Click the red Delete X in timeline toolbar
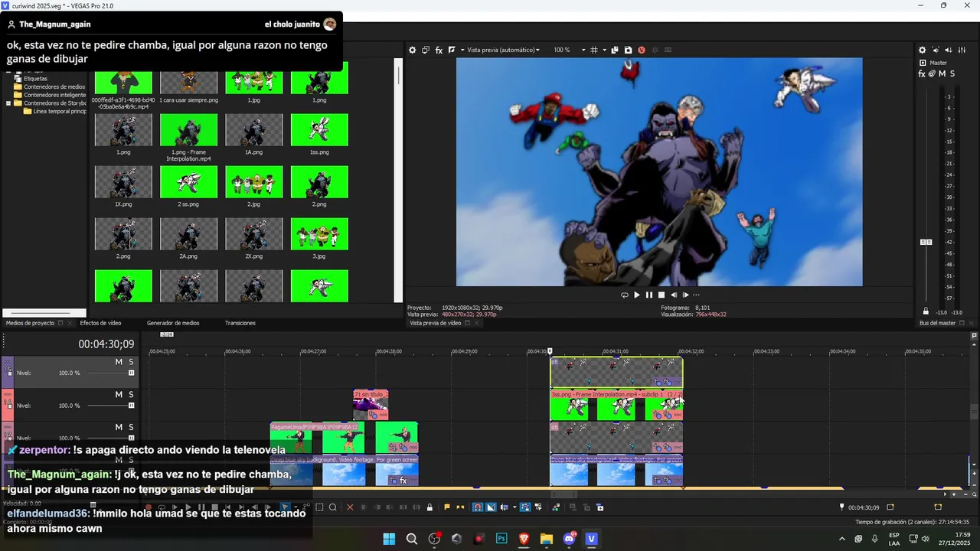Image resolution: width=980 pixels, height=551 pixels. 350,507
